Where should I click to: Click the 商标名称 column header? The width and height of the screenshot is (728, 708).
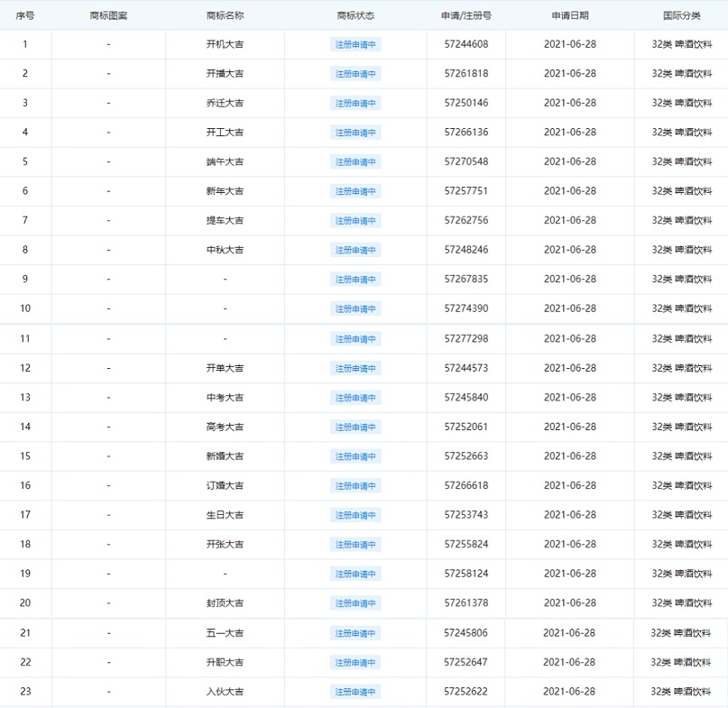[225, 15]
